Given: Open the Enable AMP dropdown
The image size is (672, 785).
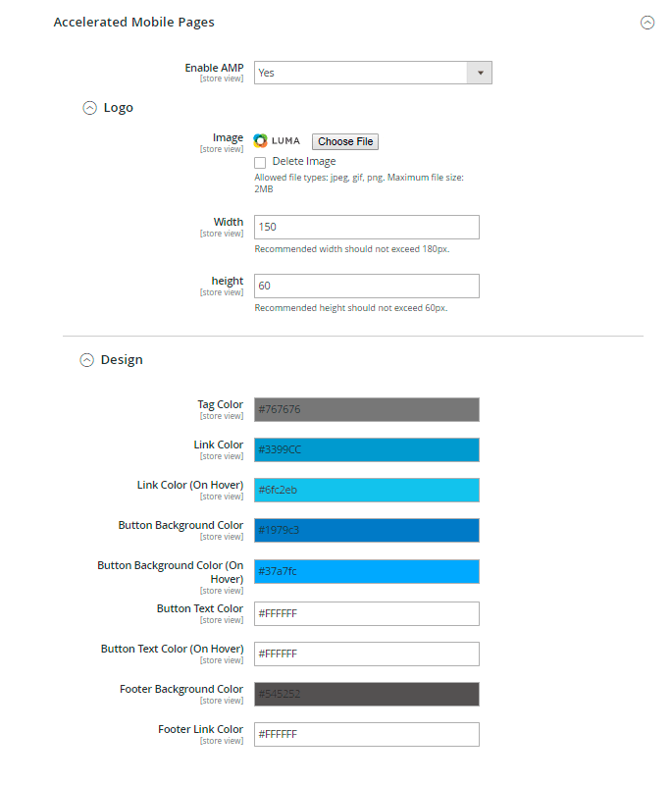Looking at the screenshot, I should click(x=373, y=73).
